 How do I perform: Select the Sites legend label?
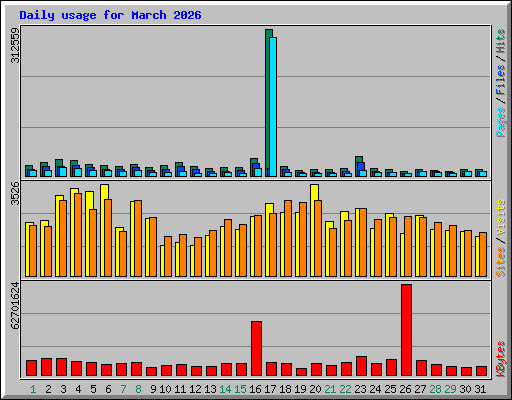click(501, 262)
